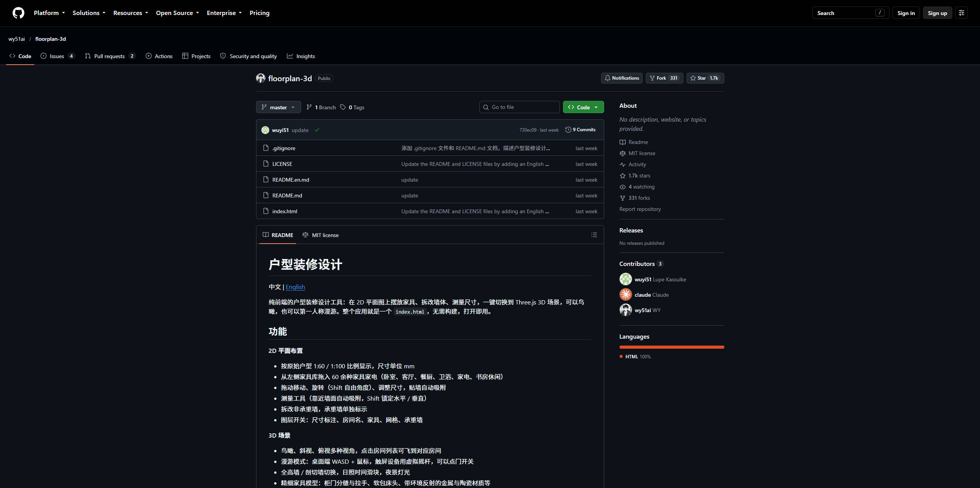The height and width of the screenshot is (488, 980).
Task: Click the Activity pulse icon in About
Action: (622, 164)
